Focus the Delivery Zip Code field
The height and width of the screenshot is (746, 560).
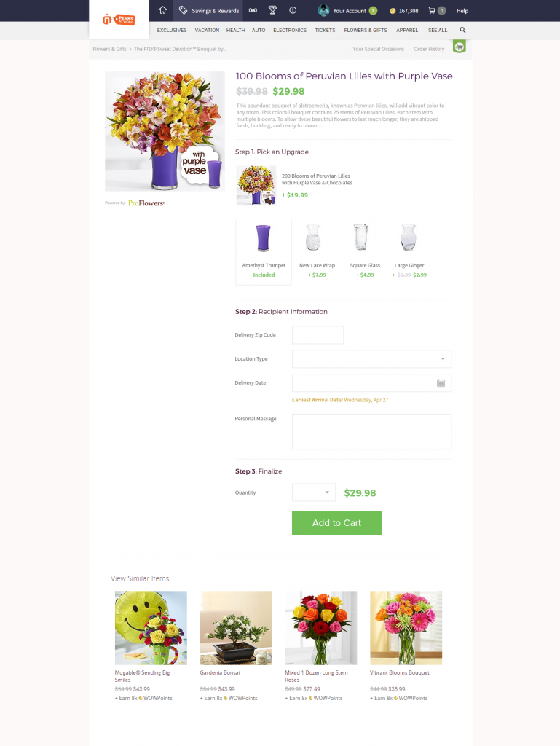pyautogui.click(x=318, y=335)
